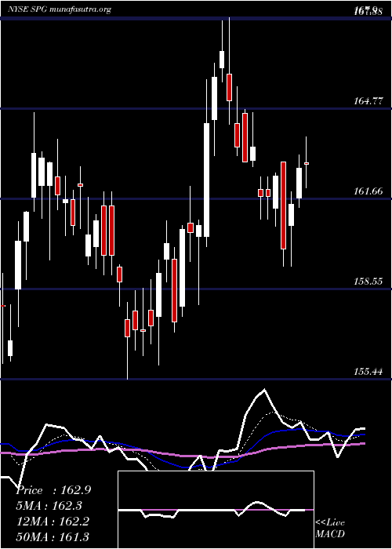Select the 164.77 price level label
Image resolution: width=392 pixels, height=549 pixels.
point(368,101)
